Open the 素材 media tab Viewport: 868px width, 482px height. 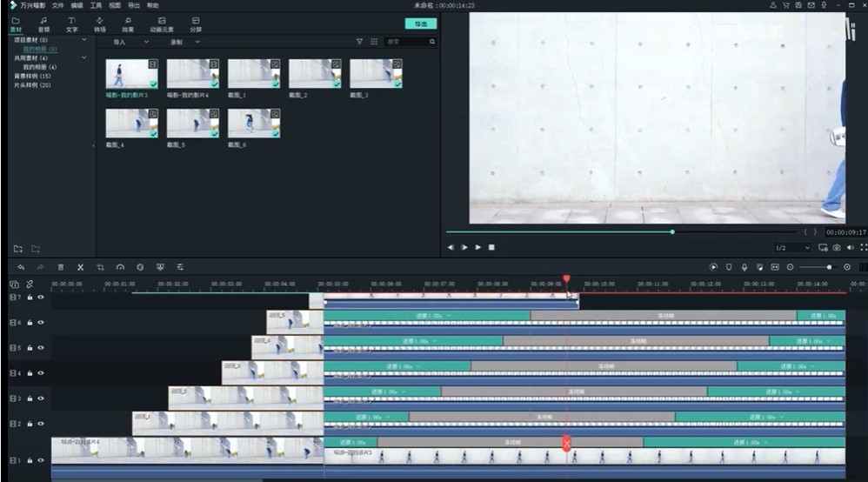[16, 24]
